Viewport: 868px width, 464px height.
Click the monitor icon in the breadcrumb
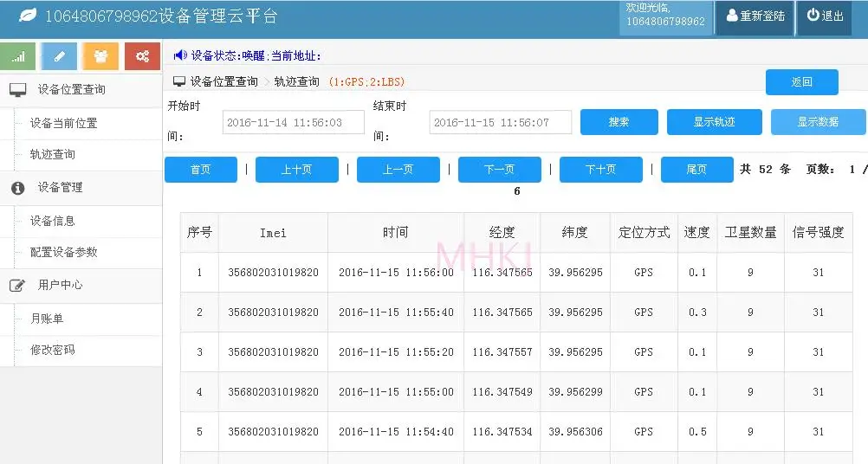(178, 82)
